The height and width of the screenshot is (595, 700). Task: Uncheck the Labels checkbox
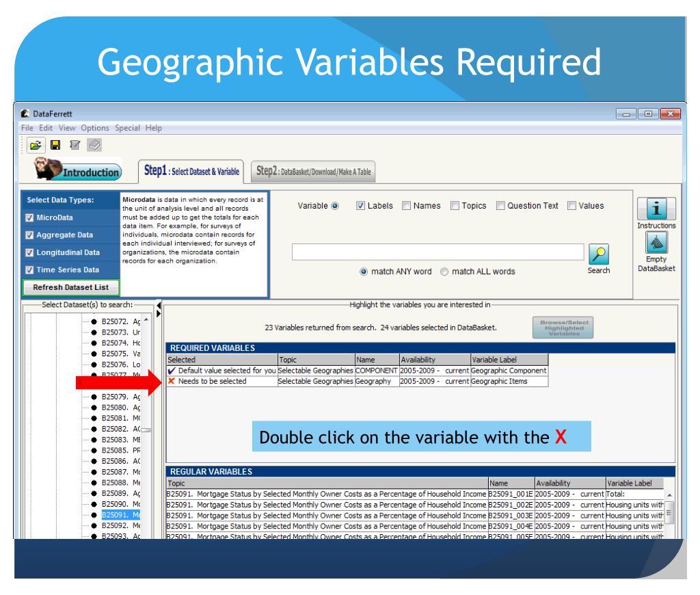360,205
